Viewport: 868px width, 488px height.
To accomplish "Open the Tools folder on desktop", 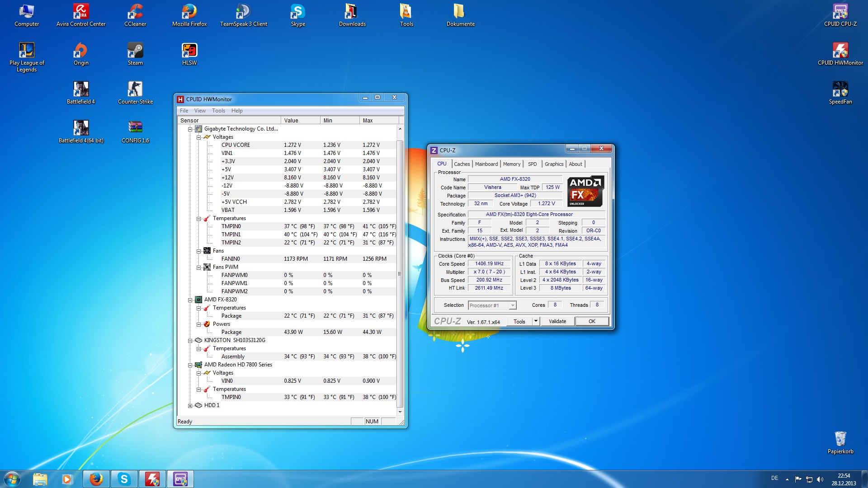I will tap(406, 15).
